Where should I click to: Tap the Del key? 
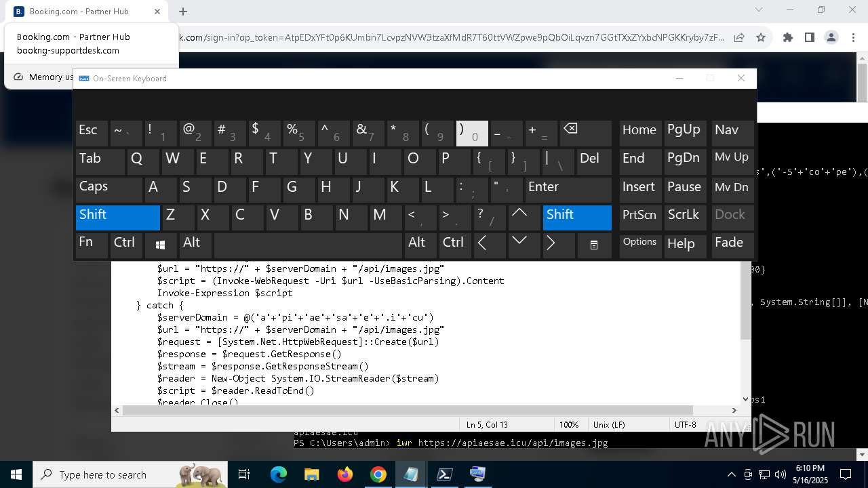coord(593,161)
